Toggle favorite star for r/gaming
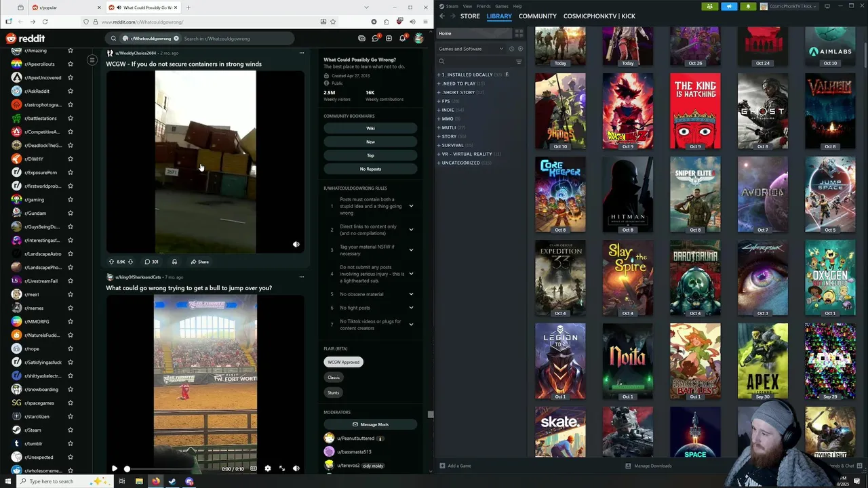The image size is (868, 488). 70,199
